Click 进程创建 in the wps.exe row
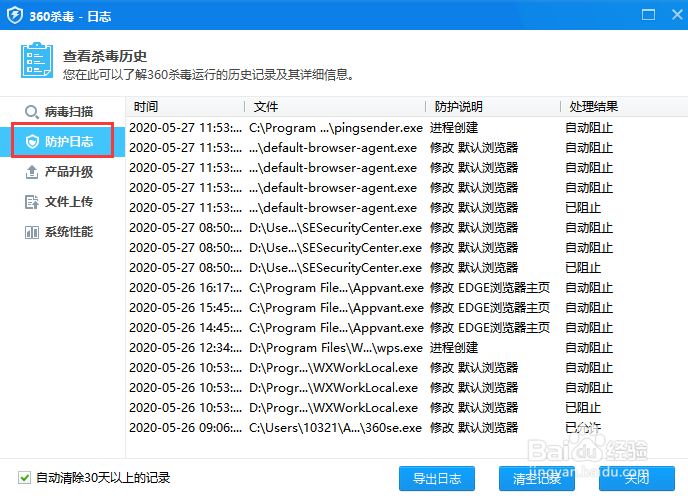The width and height of the screenshot is (688, 496). pyautogui.click(x=454, y=348)
